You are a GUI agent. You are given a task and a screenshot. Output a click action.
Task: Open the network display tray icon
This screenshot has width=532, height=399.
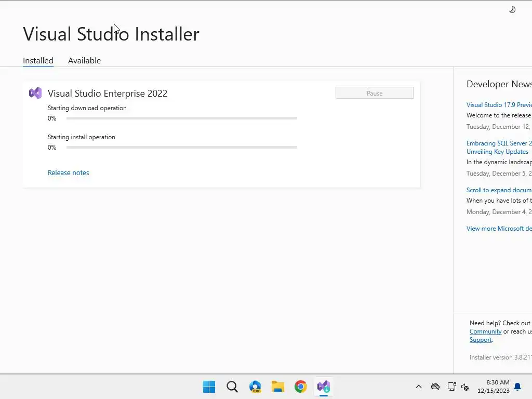(451, 387)
